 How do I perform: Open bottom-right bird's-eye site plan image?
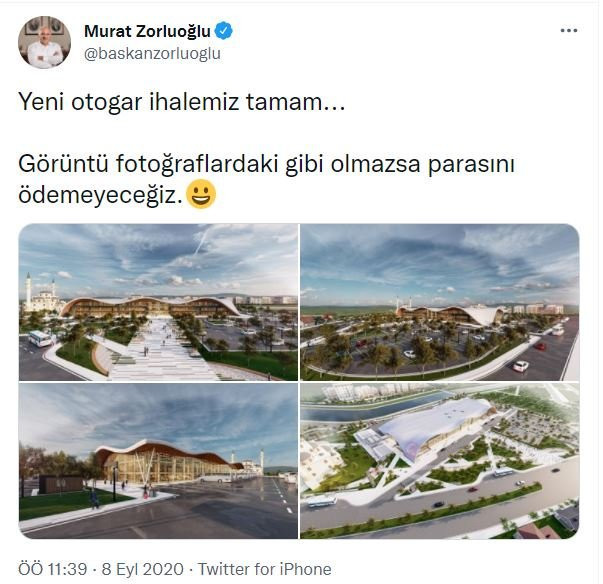click(440, 461)
